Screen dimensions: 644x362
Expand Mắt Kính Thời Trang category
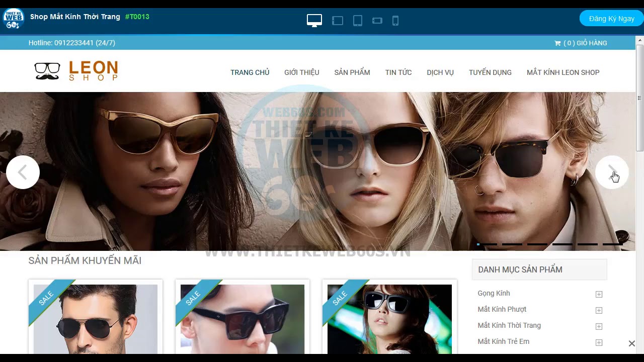(599, 326)
